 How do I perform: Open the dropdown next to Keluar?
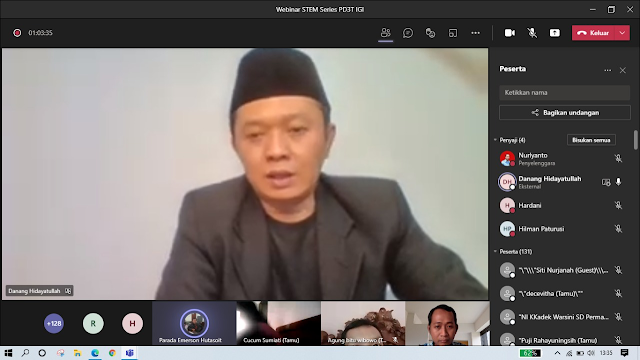[x=622, y=33]
